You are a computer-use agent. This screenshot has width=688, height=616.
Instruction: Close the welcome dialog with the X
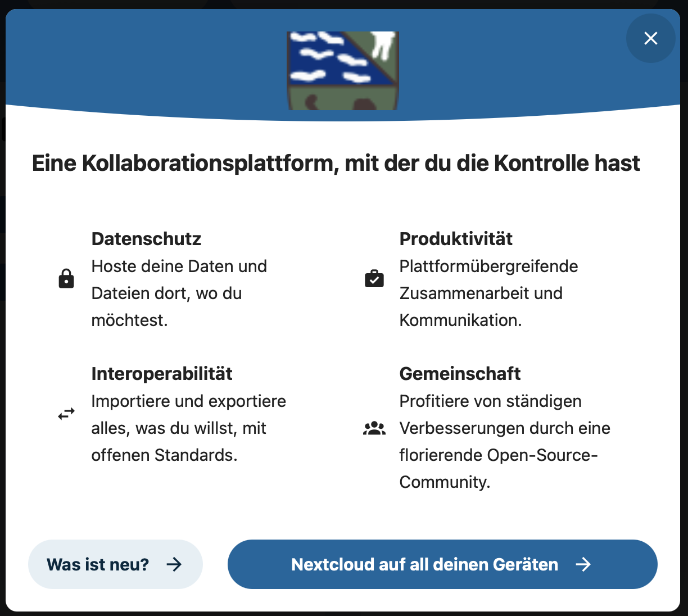[650, 38]
